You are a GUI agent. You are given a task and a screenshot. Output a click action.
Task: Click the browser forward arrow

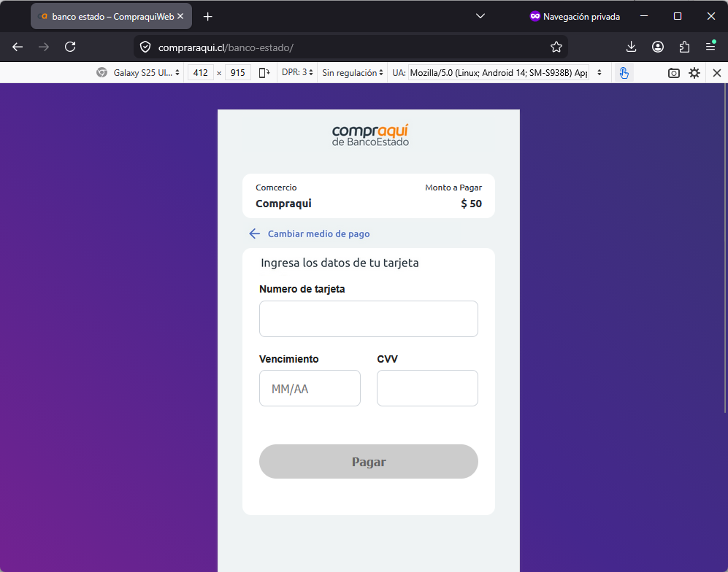point(44,47)
